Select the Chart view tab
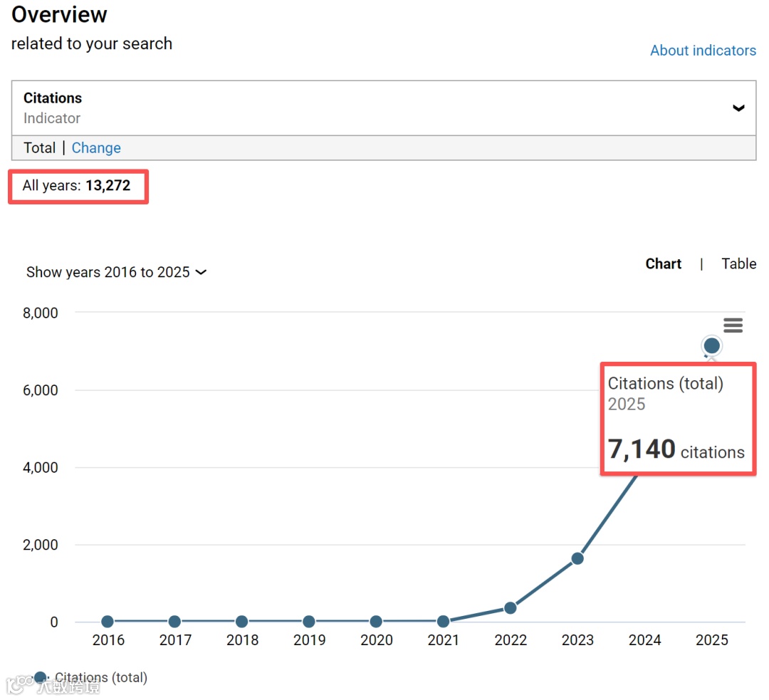Image resolution: width=769 pixels, height=700 pixels. click(663, 263)
